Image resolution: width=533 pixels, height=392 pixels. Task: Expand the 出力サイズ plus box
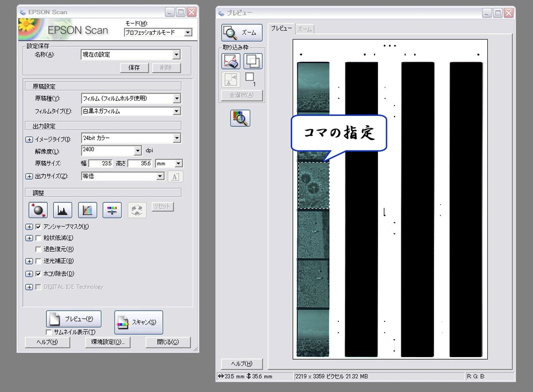29,176
